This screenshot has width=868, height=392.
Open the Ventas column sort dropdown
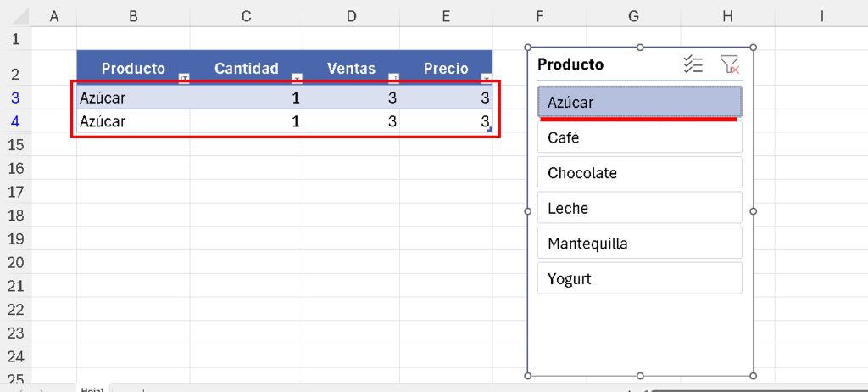tap(393, 78)
